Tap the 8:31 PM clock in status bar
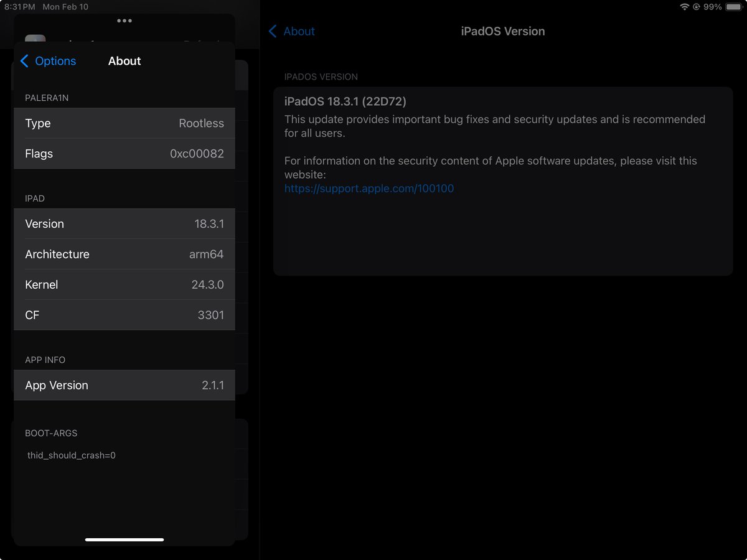Viewport: 747px width, 560px height. [20, 7]
